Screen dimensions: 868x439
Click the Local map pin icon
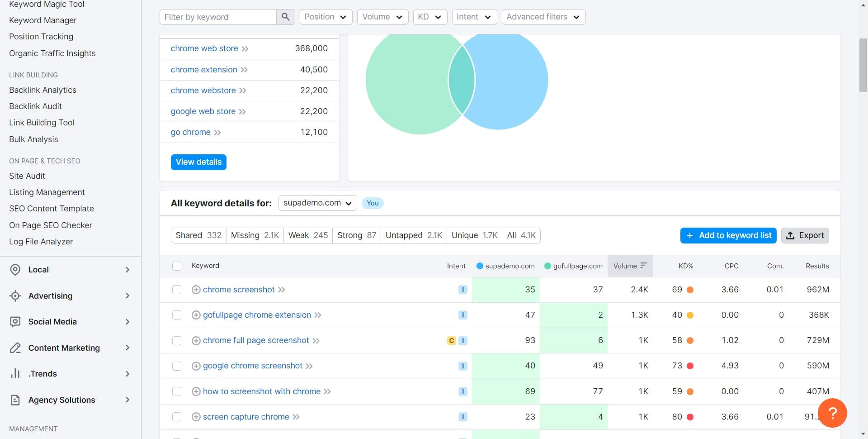click(x=15, y=270)
